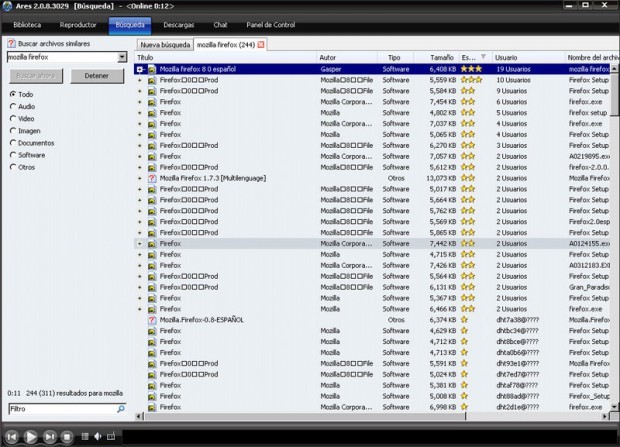Click the mozilla firefox search text box

62,57
